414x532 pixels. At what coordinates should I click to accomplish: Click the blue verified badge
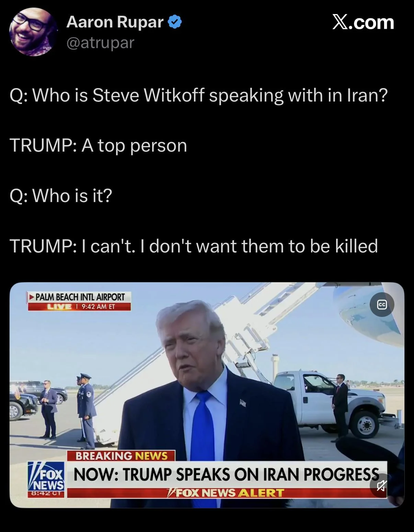[x=174, y=22]
